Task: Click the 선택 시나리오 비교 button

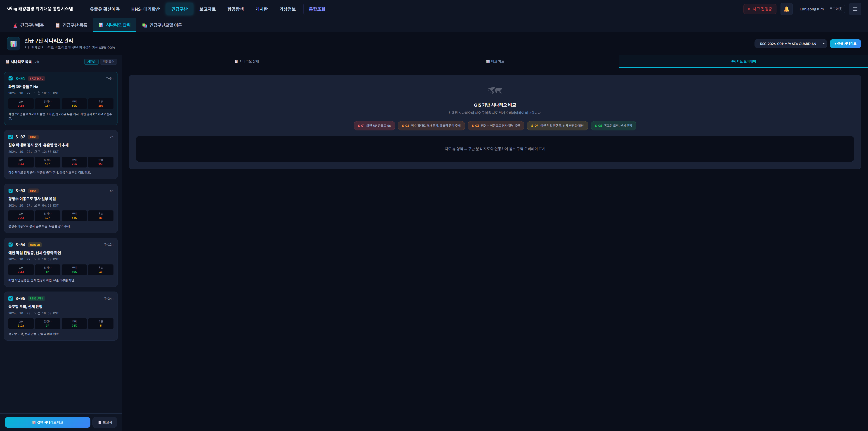Action: pyautogui.click(x=47, y=422)
